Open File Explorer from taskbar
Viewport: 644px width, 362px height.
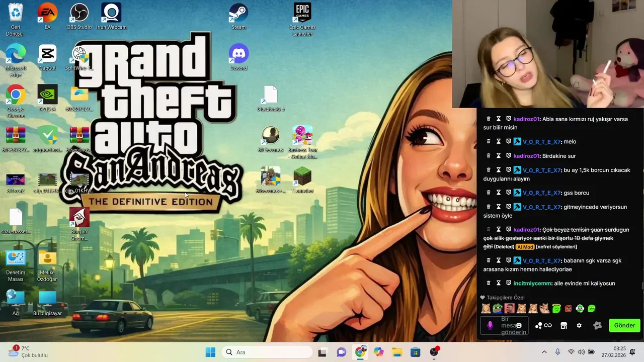coord(397,352)
